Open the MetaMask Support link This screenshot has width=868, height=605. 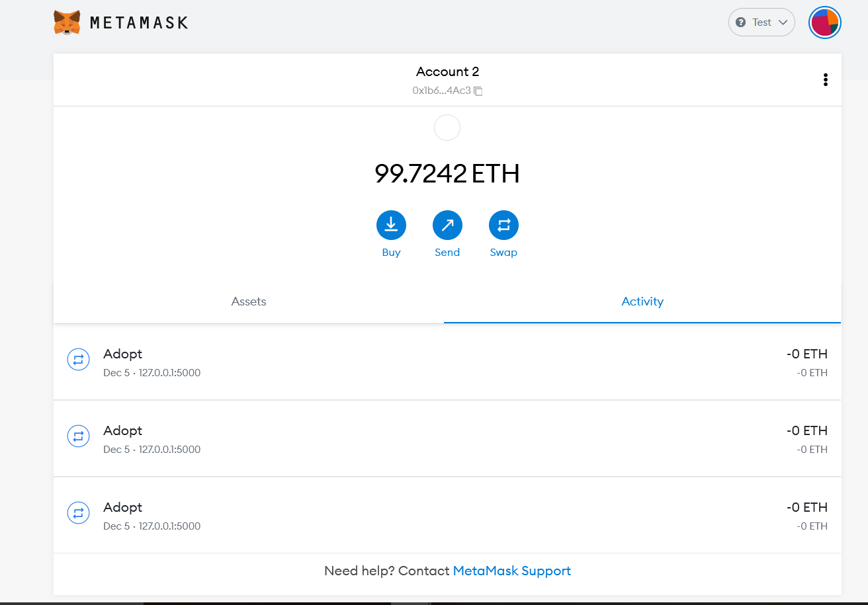(511, 571)
